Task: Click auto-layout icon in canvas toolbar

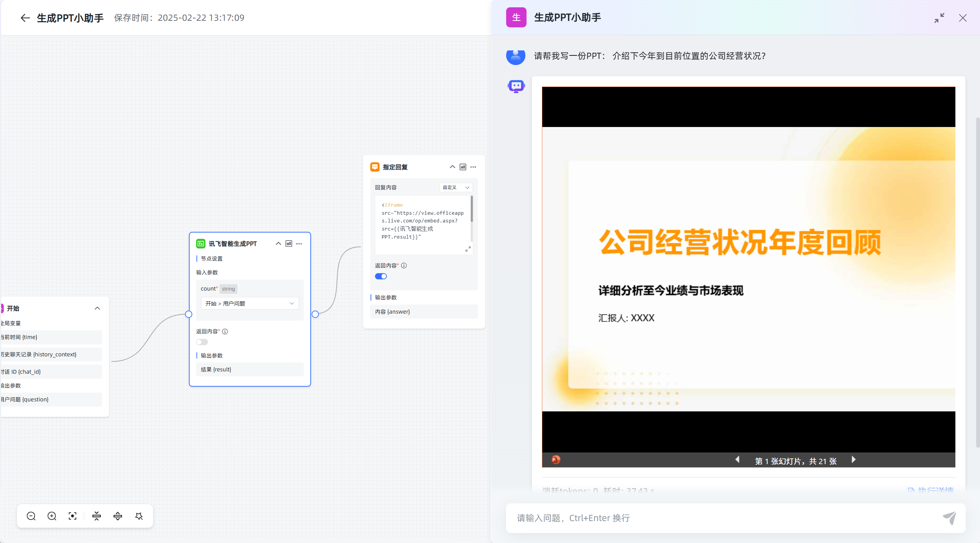Action: point(139,516)
